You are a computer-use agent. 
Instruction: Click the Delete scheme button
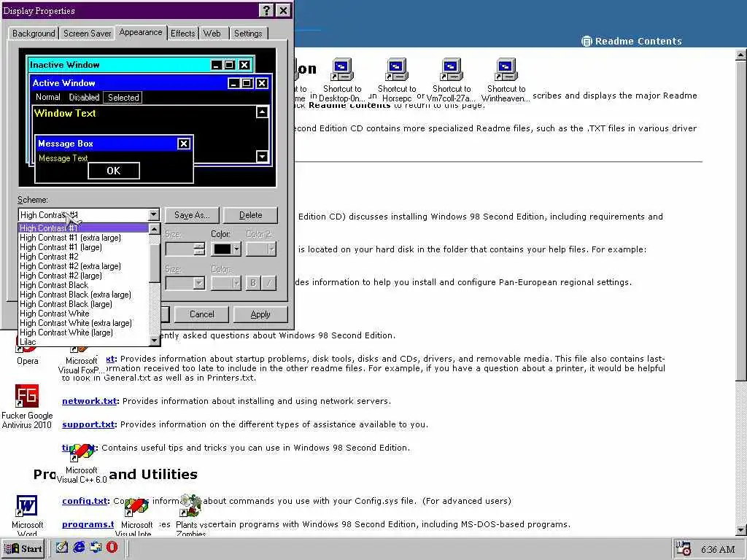click(251, 215)
